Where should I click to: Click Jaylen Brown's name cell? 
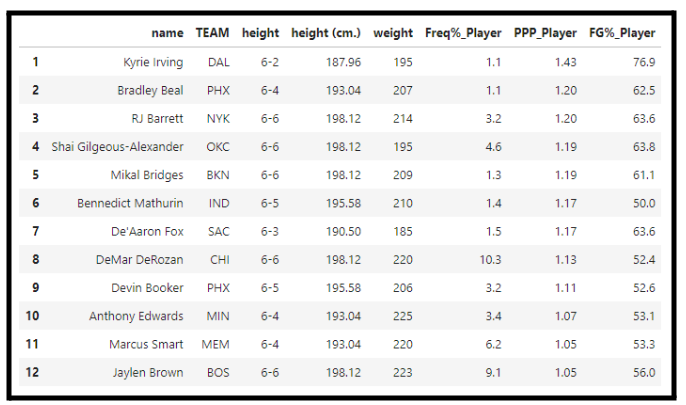[x=148, y=373]
